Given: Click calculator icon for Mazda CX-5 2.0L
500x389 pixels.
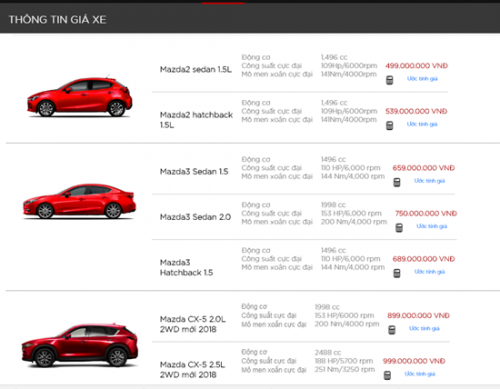Looking at the screenshot, I should point(392,330).
